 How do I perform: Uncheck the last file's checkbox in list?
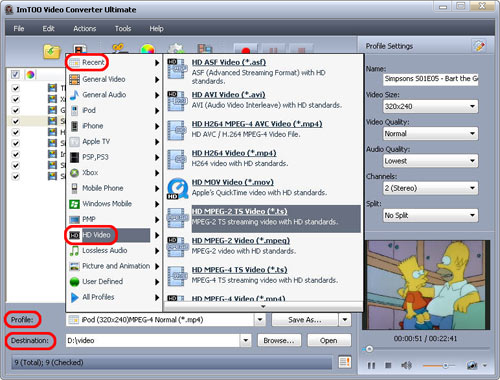click(x=15, y=176)
